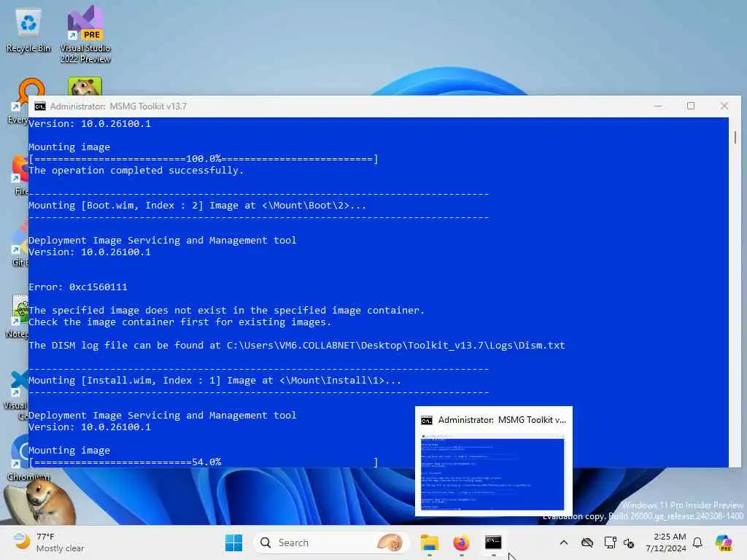Click the Command Prompt taskbar button
The height and width of the screenshot is (560, 747).
click(x=493, y=542)
